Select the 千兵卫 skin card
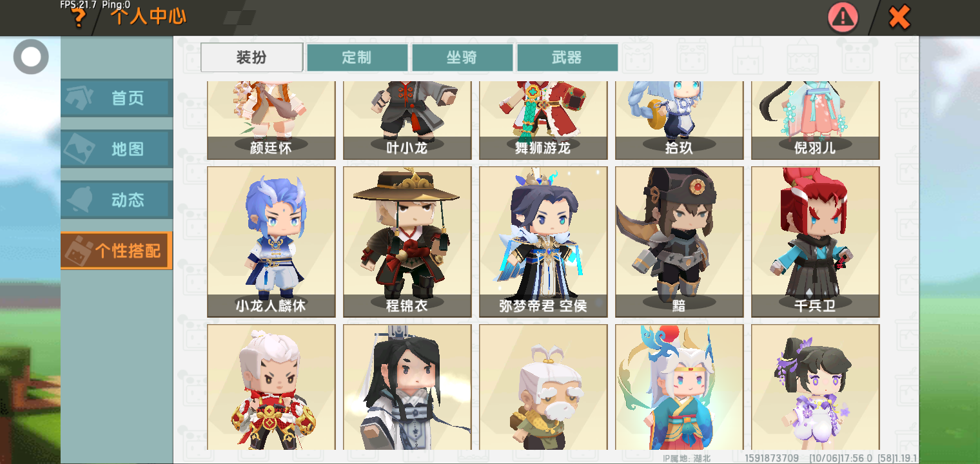The image size is (980, 464). click(816, 242)
